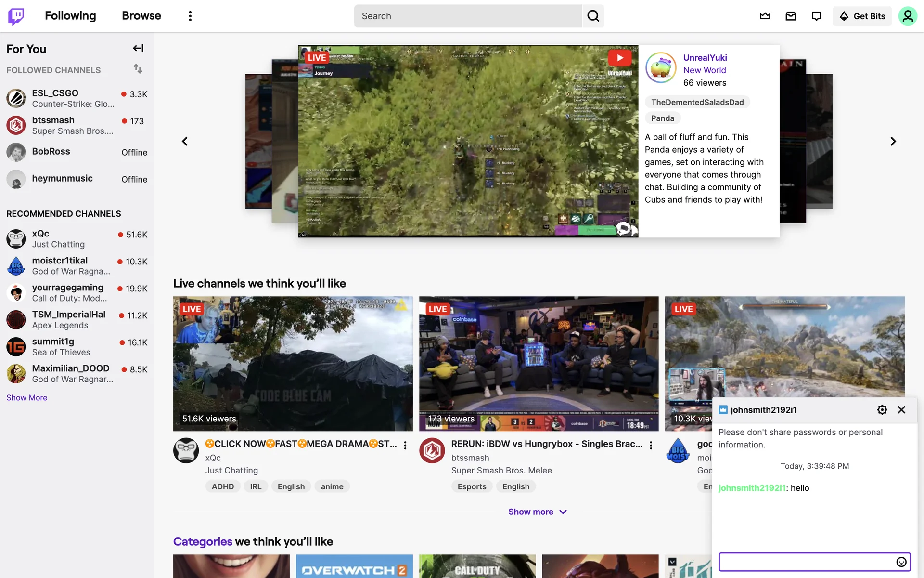Viewport: 924px width, 578px height.
Task: Sort followed channels with arrows icon
Action: point(138,69)
